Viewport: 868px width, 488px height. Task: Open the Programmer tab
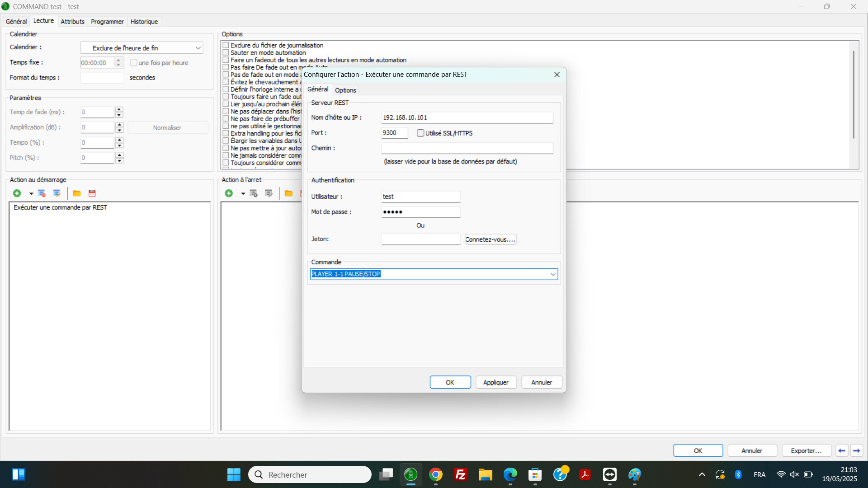coord(107,21)
